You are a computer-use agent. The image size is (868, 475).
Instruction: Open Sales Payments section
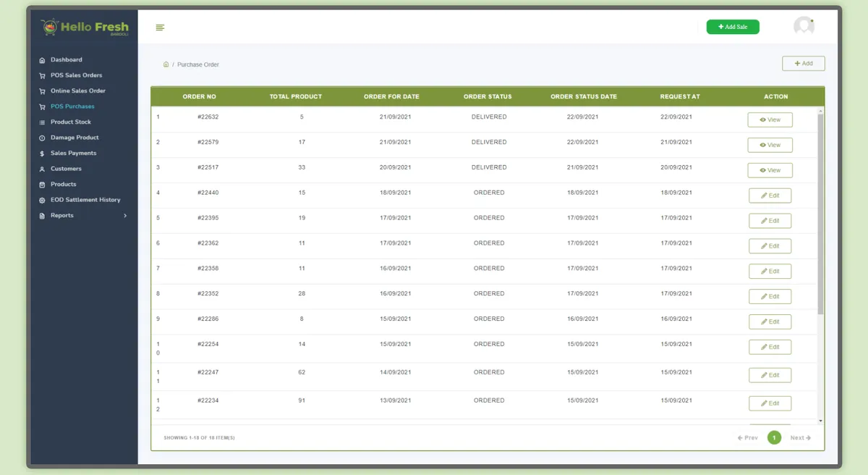point(73,153)
